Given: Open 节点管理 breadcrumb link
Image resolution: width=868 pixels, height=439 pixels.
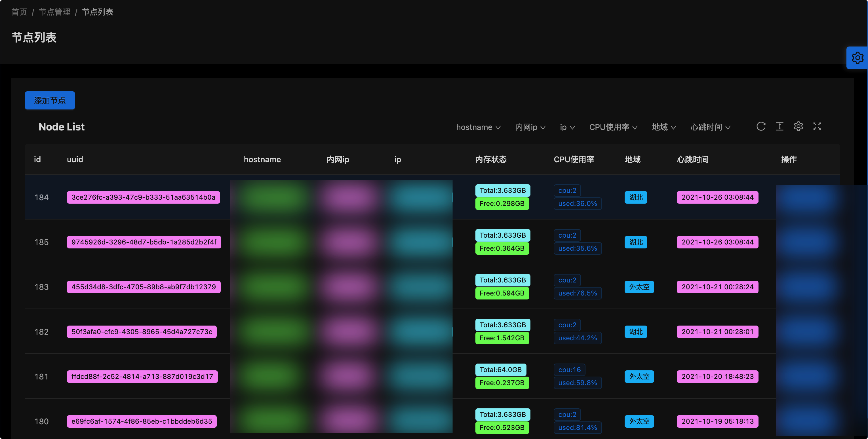Looking at the screenshot, I should tap(54, 12).
